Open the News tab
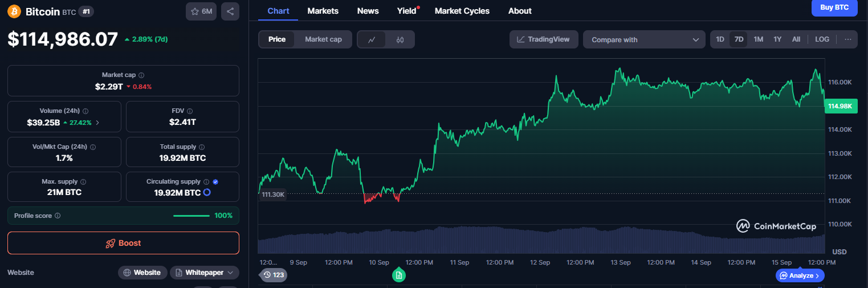The width and height of the screenshot is (868, 288). point(368,11)
